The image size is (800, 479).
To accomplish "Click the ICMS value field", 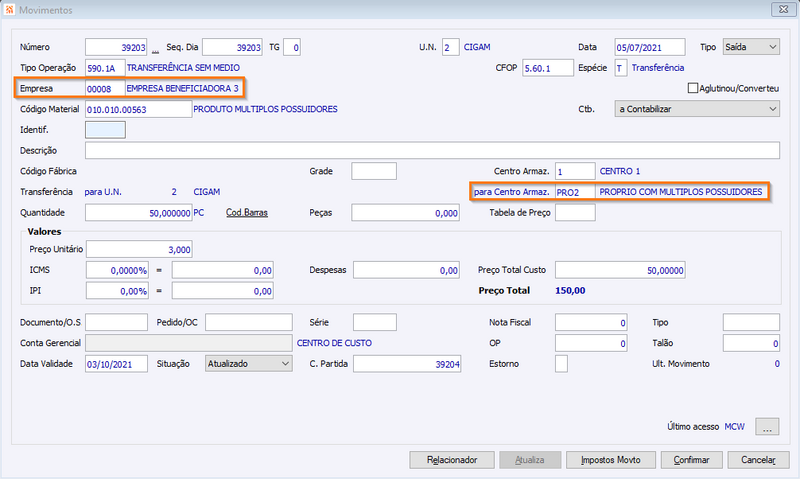I will pyautogui.click(x=222, y=270).
